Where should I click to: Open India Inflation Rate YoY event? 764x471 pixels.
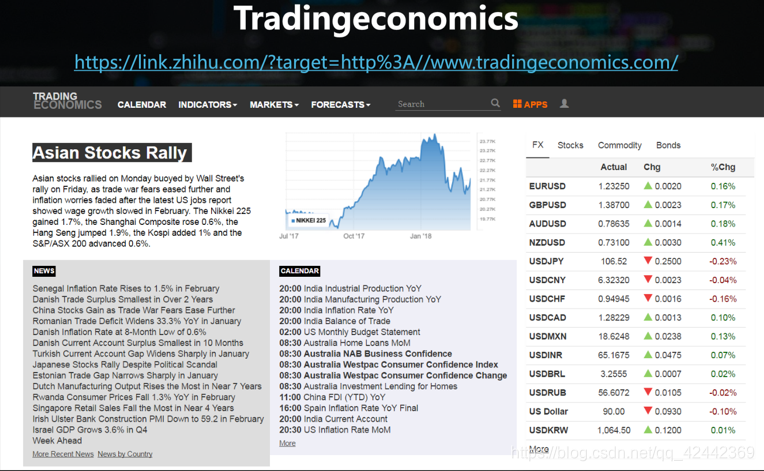pos(336,310)
